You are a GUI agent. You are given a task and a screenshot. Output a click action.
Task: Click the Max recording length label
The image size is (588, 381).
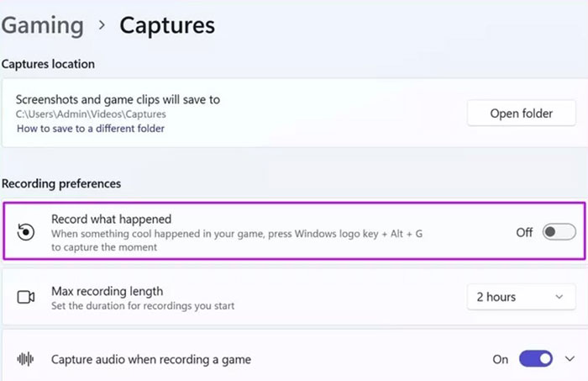pyautogui.click(x=107, y=291)
